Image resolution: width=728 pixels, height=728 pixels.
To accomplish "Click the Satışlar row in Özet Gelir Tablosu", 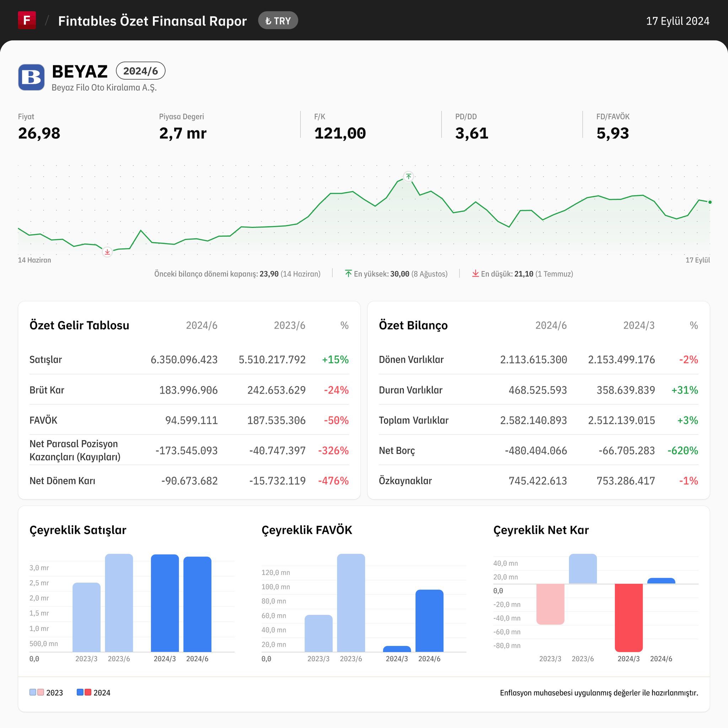I will 189,359.
